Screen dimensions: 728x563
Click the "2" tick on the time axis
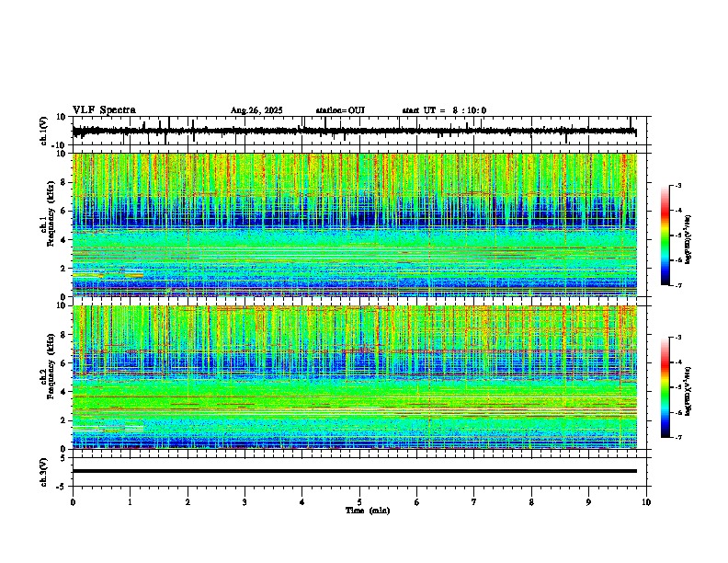[x=188, y=502]
